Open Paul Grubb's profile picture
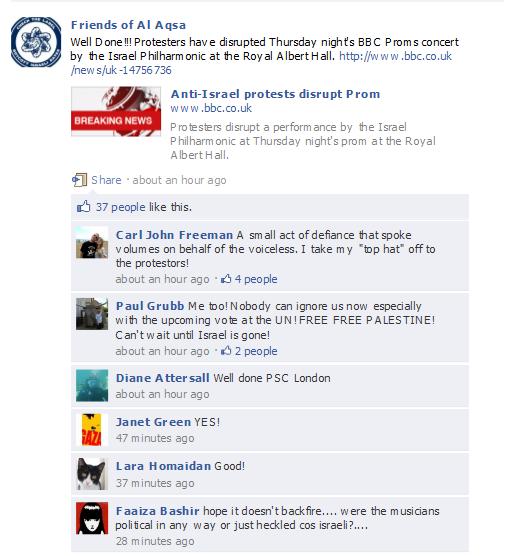The image size is (516, 556). point(92,314)
